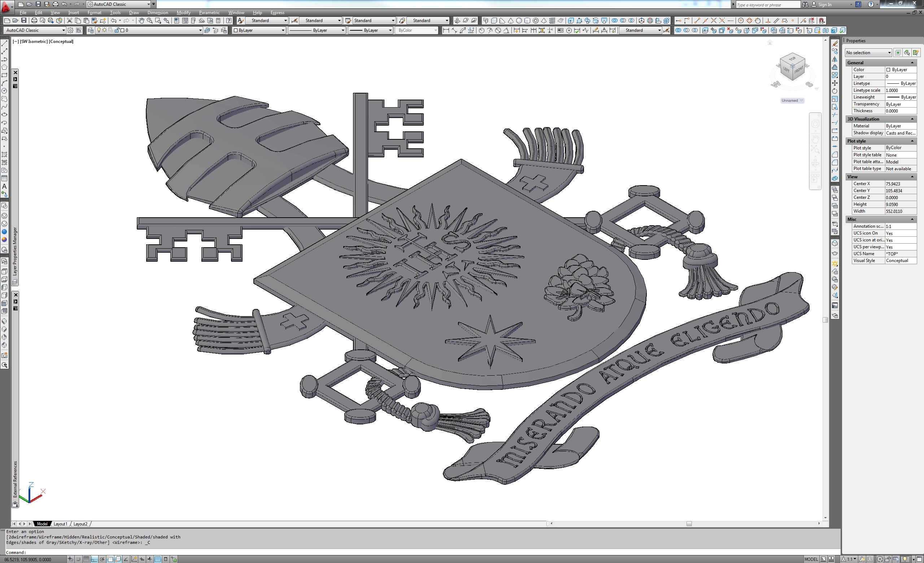
Task: Select the Multiline Text tool
Action: tap(4, 186)
